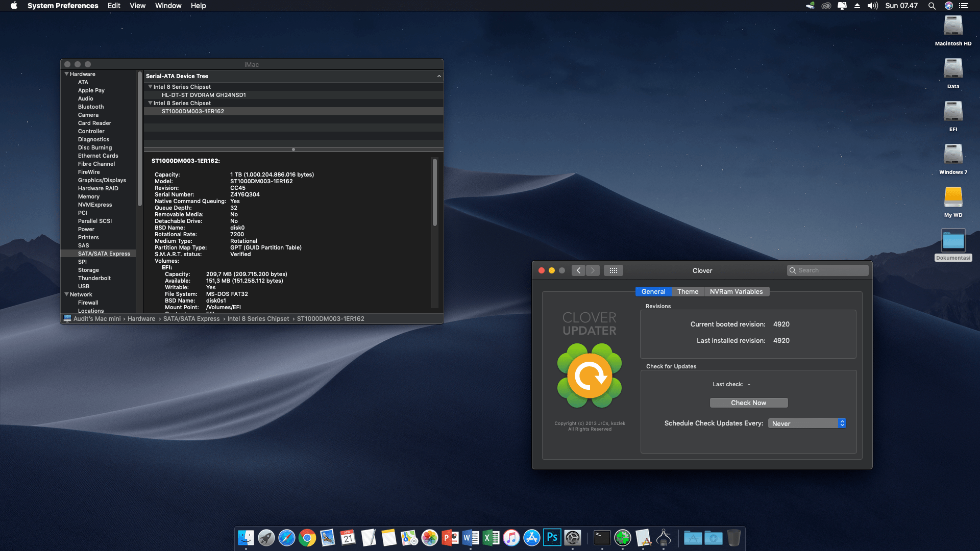Open Spotlight search from the menu bar

tap(932, 6)
